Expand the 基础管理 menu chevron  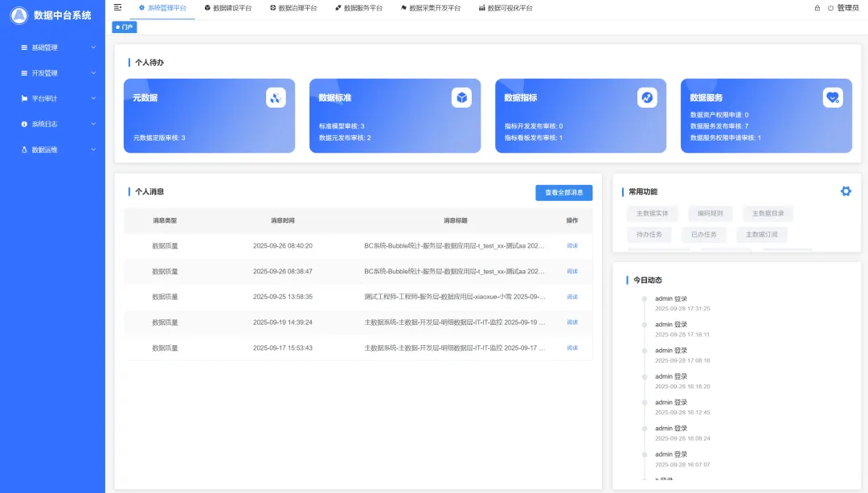click(93, 47)
